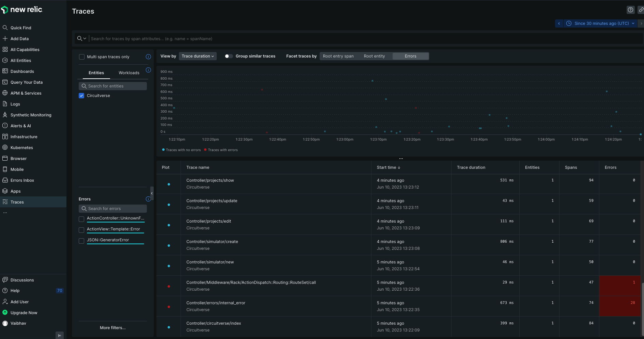Open Dashboards from the sidebar
Screen dimensions: 644x339
pos(22,71)
